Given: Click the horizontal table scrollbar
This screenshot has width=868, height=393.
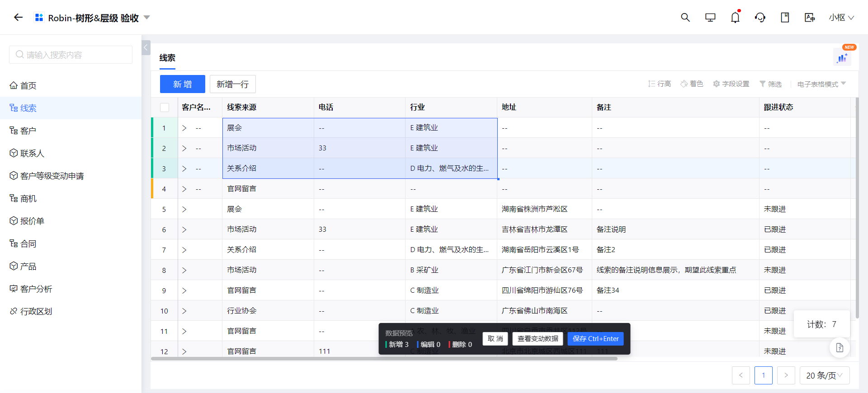Looking at the screenshot, I should click(x=384, y=359).
